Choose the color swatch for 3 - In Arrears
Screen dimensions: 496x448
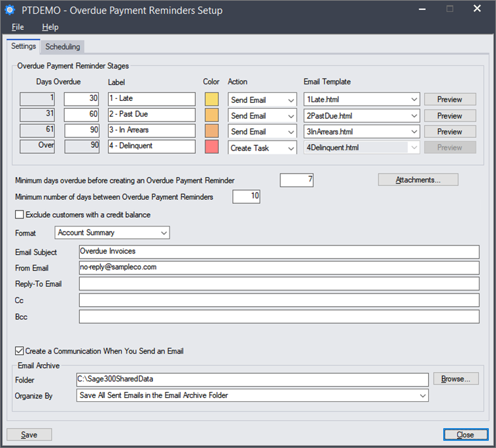point(212,131)
